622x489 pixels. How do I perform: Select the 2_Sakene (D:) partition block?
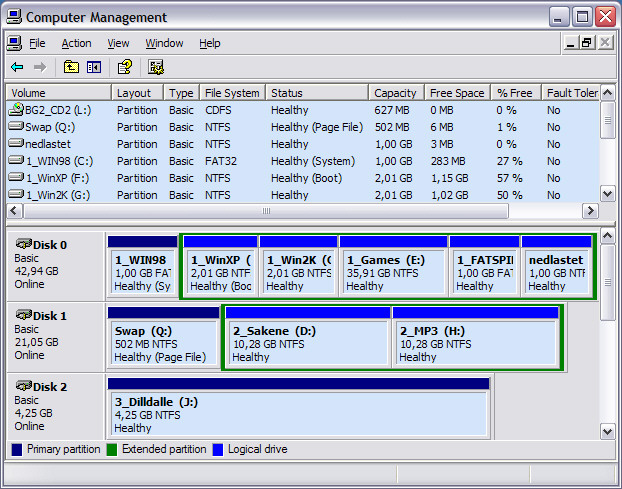coord(308,337)
